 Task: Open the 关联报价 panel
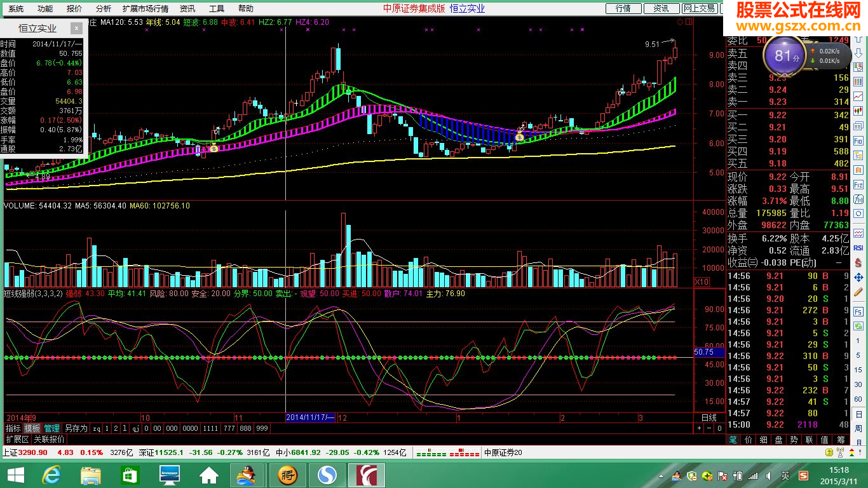49,439
